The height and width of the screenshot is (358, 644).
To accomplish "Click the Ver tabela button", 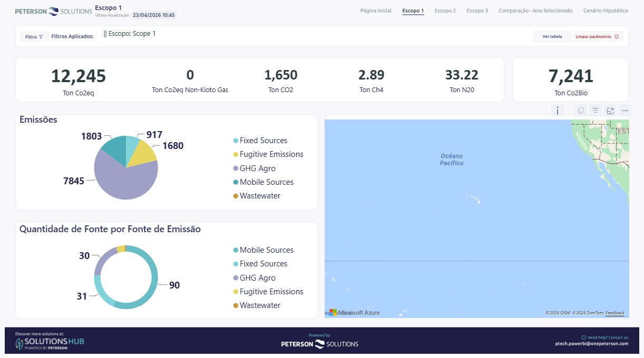I will pyautogui.click(x=552, y=37).
